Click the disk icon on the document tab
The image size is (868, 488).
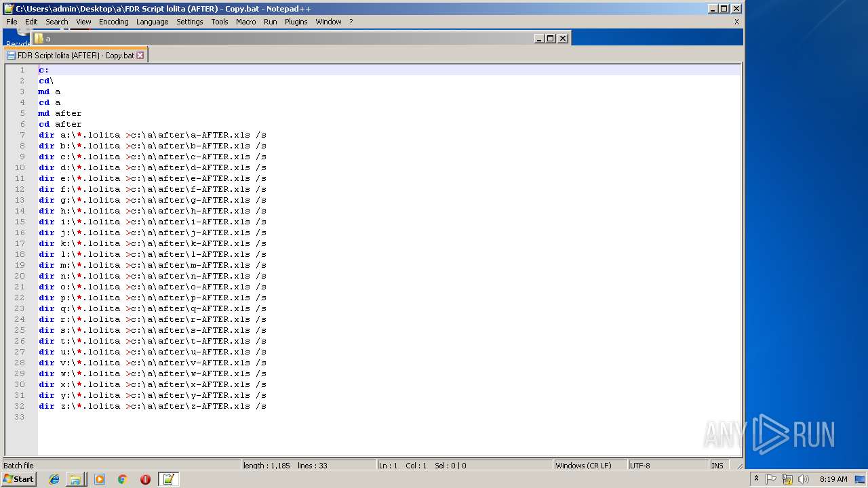(x=11, y=56)
